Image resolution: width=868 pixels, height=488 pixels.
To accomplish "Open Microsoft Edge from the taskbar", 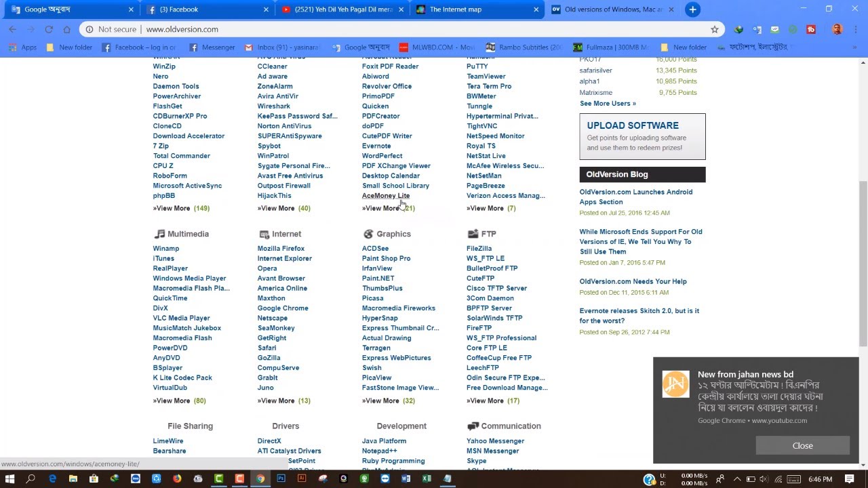I will [52, 479].
